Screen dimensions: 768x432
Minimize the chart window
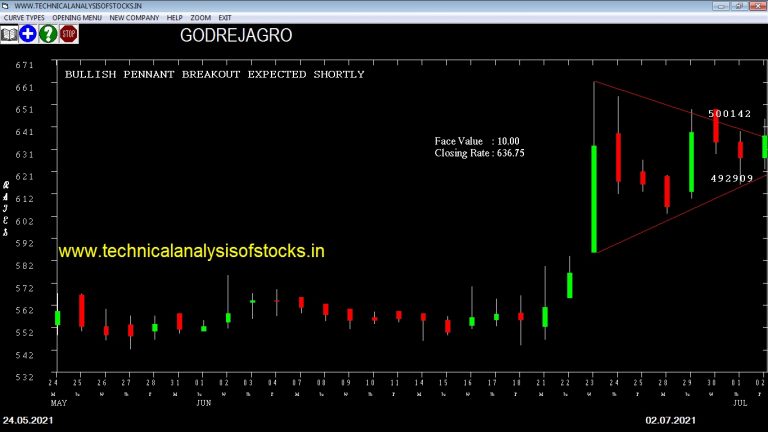click(720, 6)
